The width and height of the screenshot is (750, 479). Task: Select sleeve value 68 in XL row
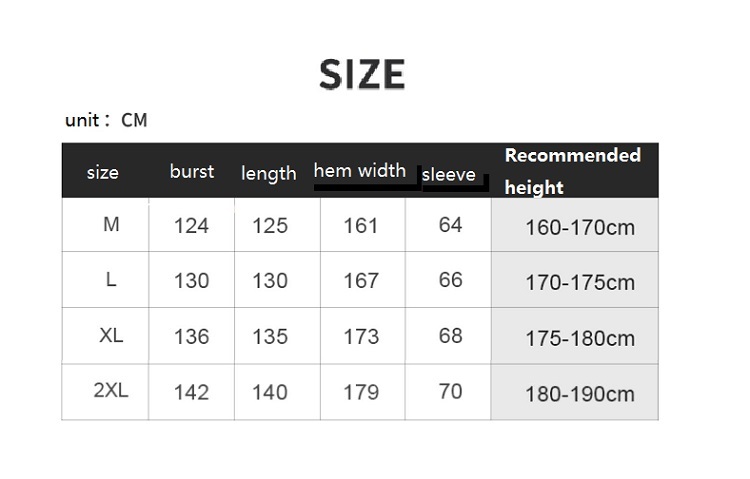pos(450,336)
